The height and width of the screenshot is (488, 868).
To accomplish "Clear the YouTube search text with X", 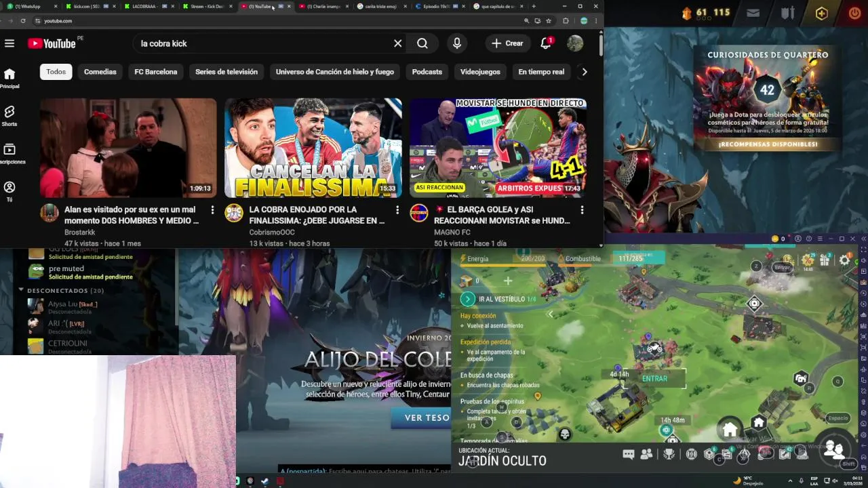I will click(398, 43).
